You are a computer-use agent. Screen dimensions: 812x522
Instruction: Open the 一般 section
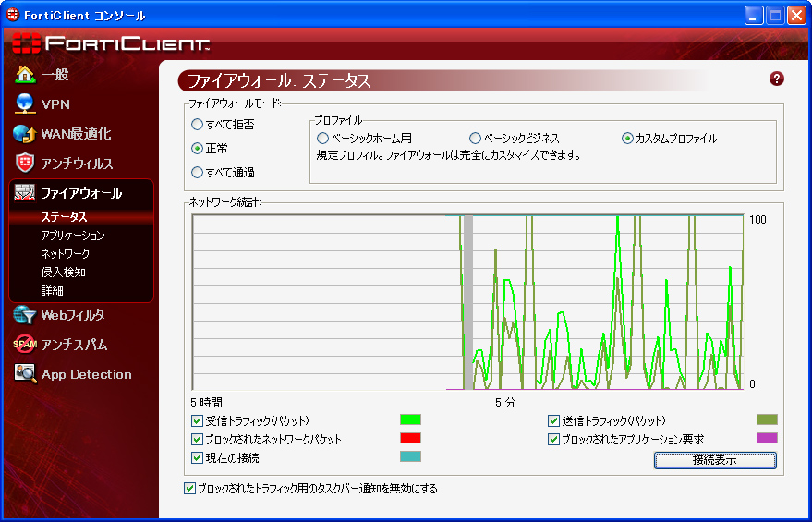[x=55, y=75]
